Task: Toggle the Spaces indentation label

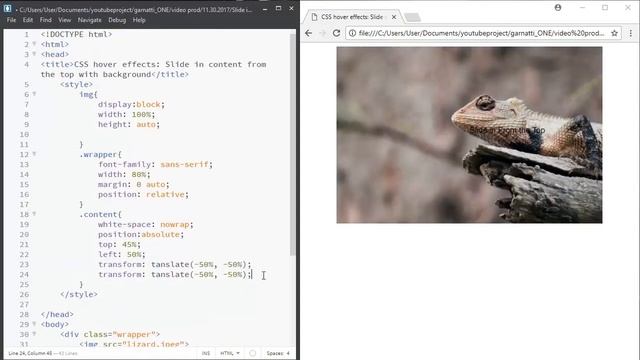Action: pos(275,353)
